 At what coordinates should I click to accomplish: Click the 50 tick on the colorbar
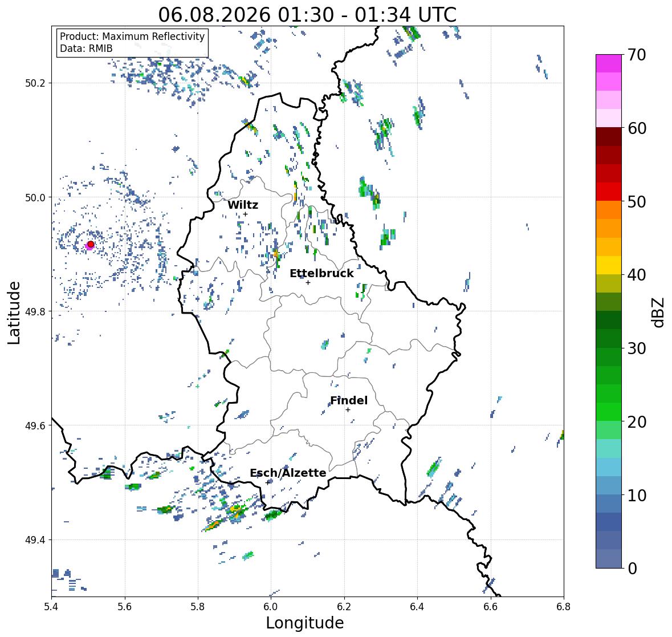click(x=637, y=201)
